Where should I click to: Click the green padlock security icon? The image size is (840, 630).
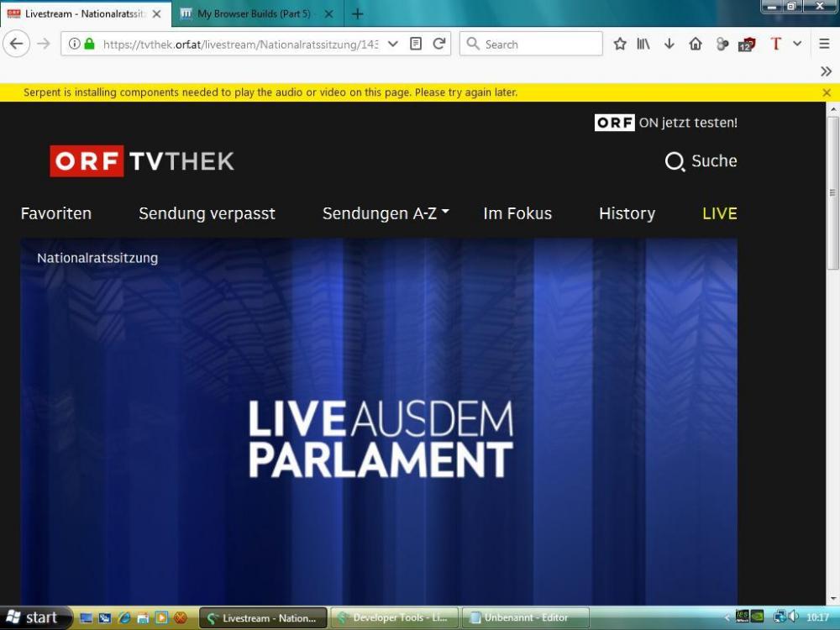coord(90,44)
